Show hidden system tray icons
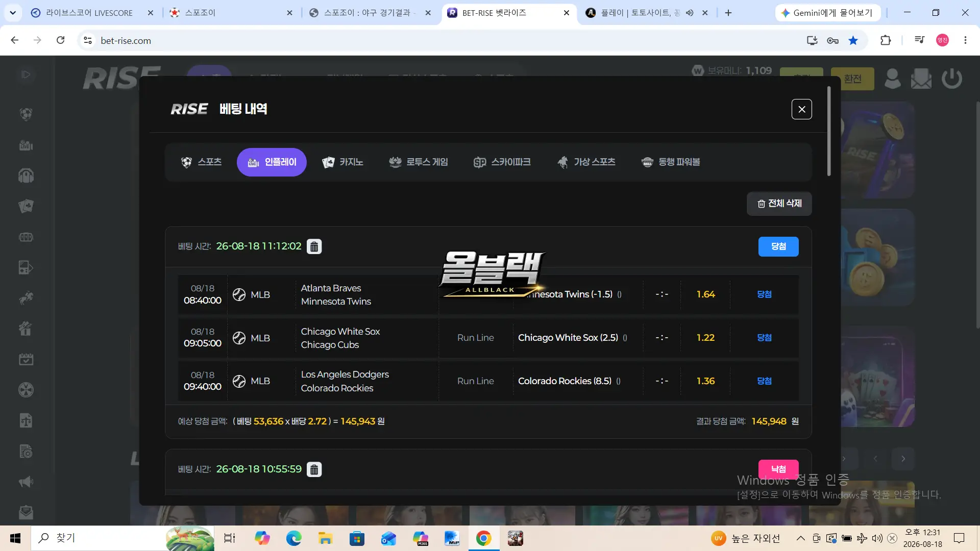The height and width of the screenshot is (551, 980). (x=801, y=538)
